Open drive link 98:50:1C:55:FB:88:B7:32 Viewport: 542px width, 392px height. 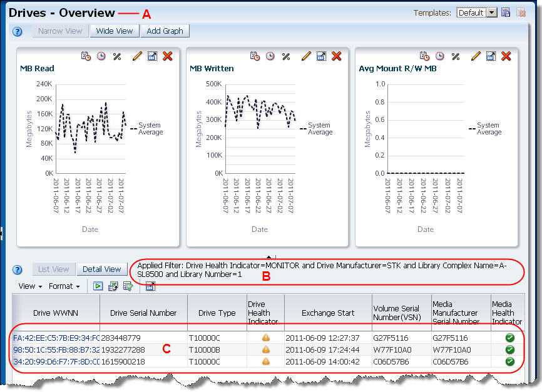click(56, 350)
